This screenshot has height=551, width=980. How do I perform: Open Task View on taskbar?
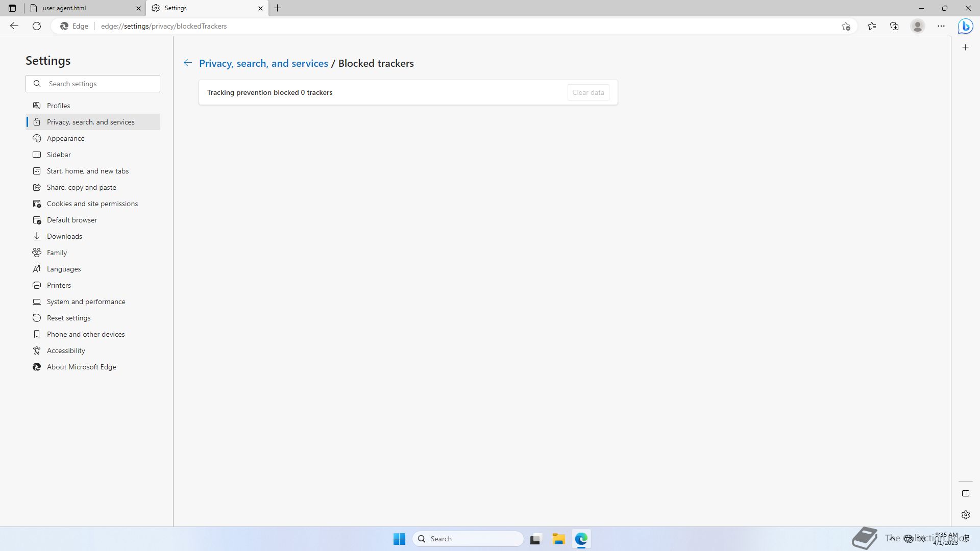pos(535,539)
